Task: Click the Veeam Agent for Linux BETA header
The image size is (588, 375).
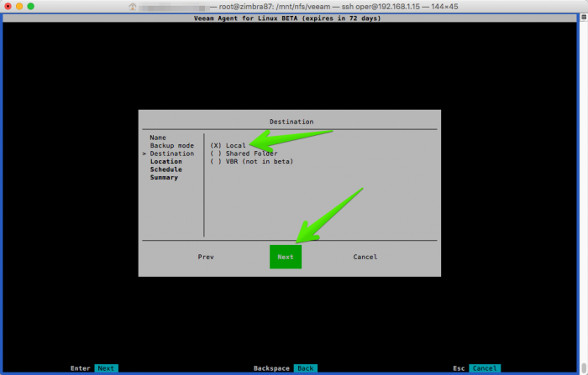Action: 287,18
